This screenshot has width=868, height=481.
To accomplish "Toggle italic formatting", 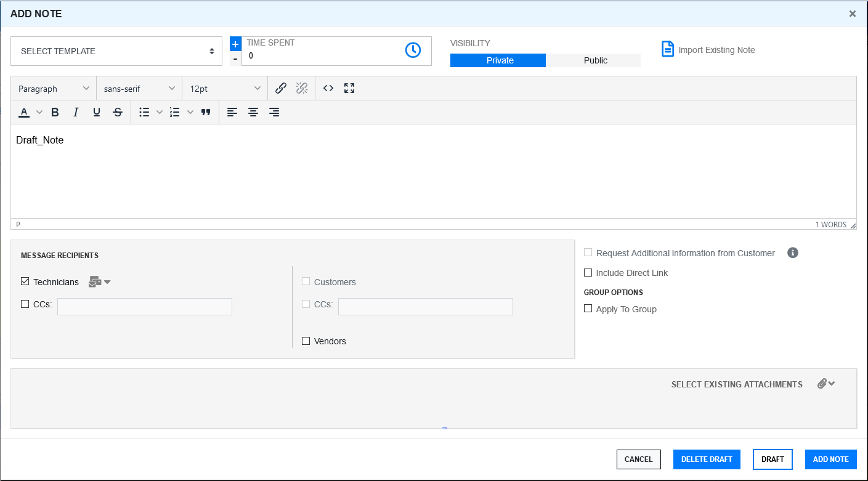I will 76,112.
